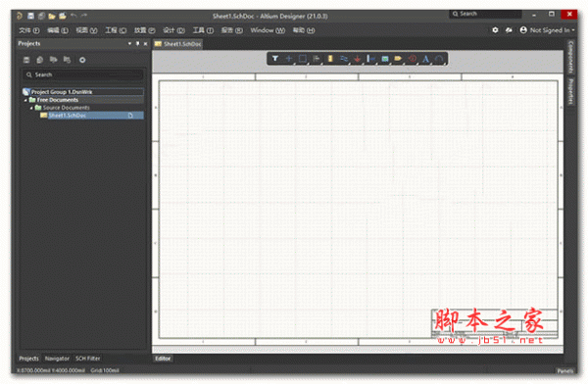Collapse the Free Documents tree node
Screen dimensions: 588x384
point(25,100)
